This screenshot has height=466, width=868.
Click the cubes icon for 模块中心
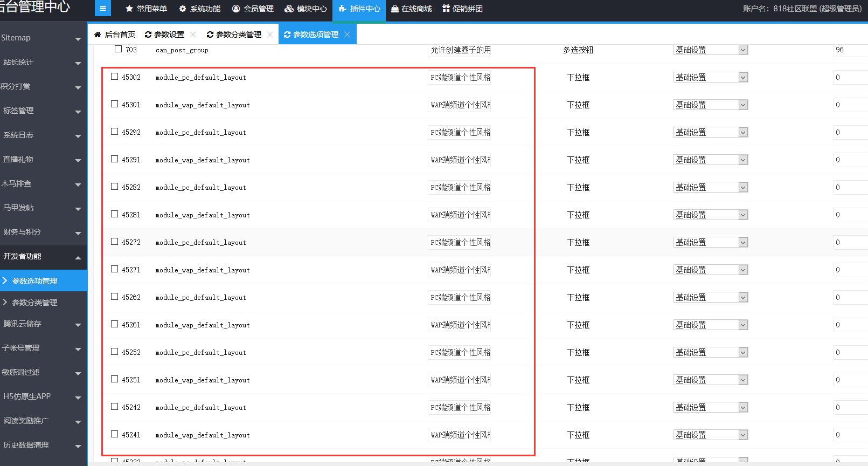289,9
